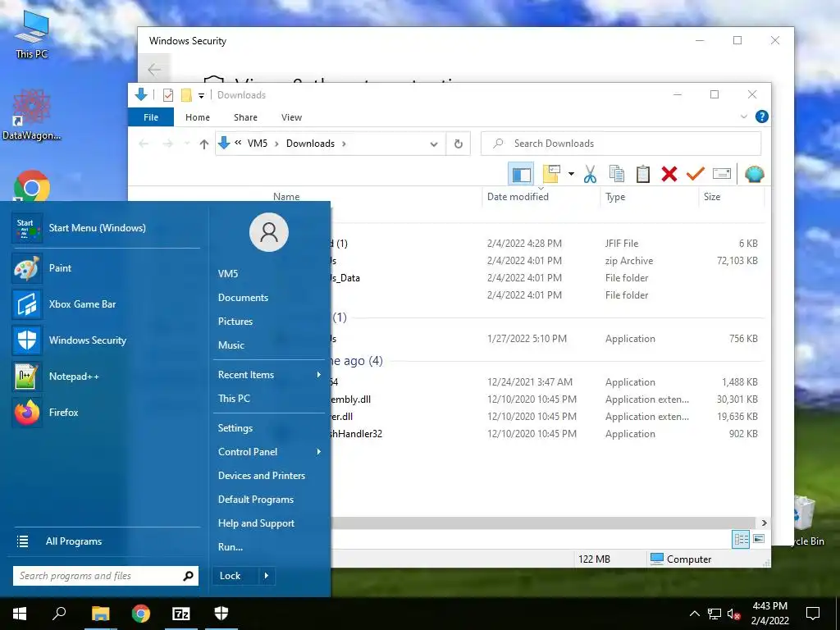Launch Xbox Game Bar from start menu
840x630 pixels.
(106, 304)
